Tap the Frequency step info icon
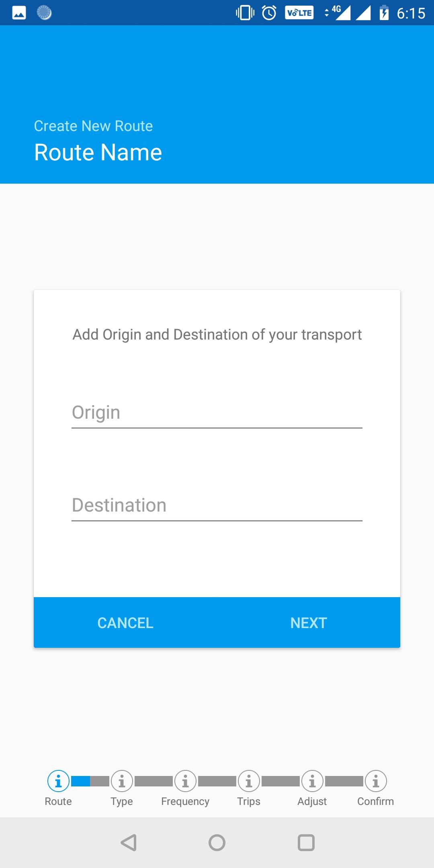Image resolution: width=434 pixels, height=868 pixels. pos(185,781)
